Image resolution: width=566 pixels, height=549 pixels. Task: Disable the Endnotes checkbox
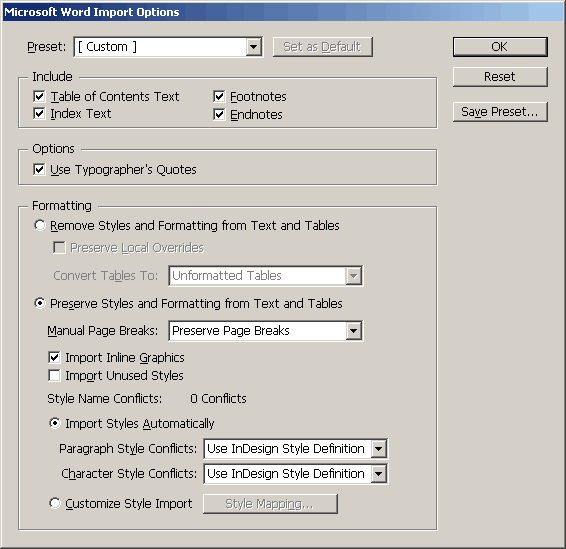[219, 114]
